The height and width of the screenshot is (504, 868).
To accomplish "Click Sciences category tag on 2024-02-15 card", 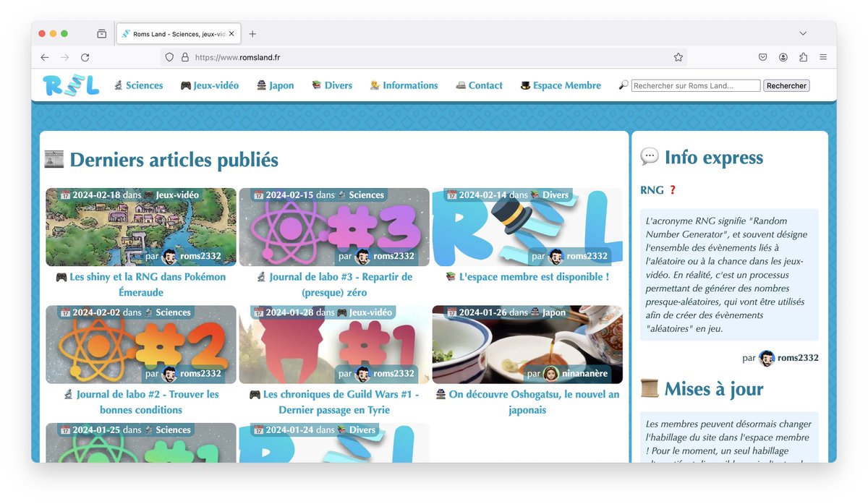I will point(360,195).
